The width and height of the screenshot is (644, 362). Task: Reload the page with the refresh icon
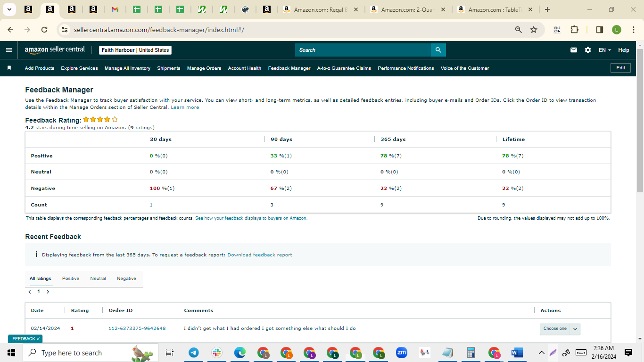44,30
